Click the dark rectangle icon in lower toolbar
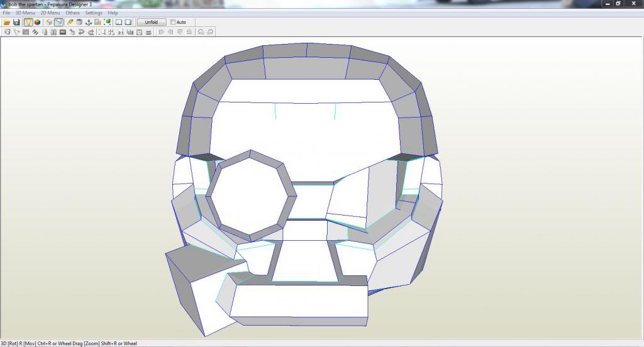This screenshot has width=644, height=347. pyautogui.click(x=63, y=32)
